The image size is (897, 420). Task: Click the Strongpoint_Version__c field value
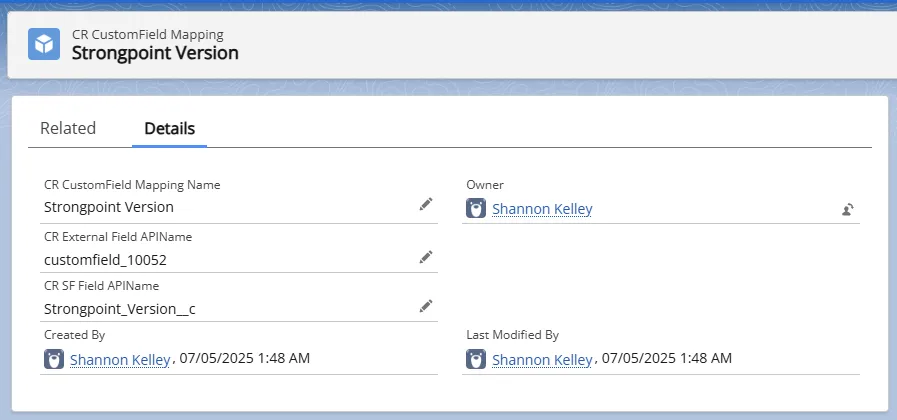(x=120, y=310)
